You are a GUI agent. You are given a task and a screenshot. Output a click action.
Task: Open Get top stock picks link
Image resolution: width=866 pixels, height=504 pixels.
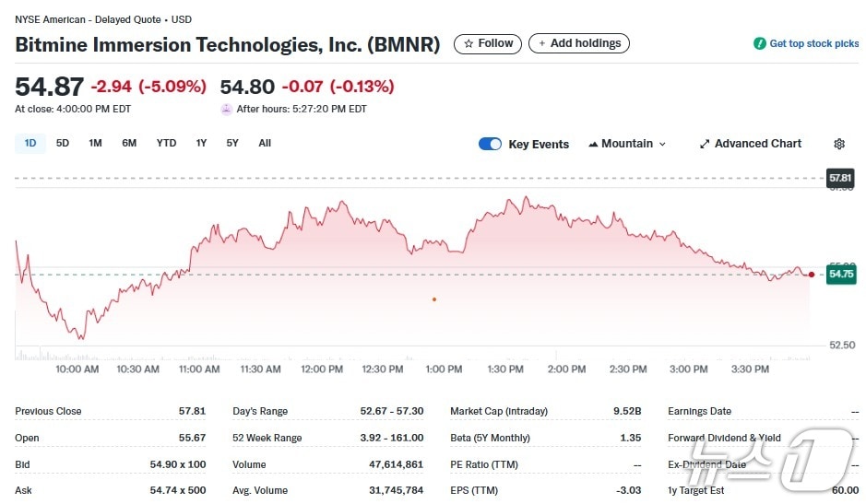pos(813,43)
